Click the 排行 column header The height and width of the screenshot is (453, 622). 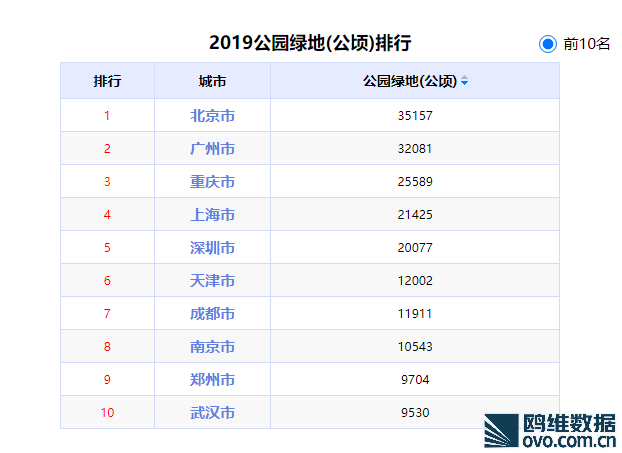(x=107, y=81)
